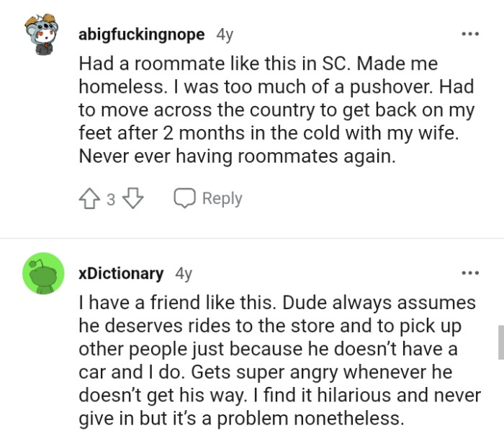Open three-dot options on abigfuckingnope's comment

[470, 34]
